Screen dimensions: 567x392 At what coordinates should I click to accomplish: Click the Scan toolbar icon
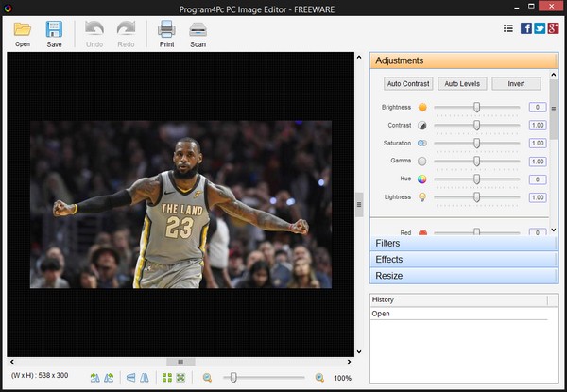tap(198, 30)
